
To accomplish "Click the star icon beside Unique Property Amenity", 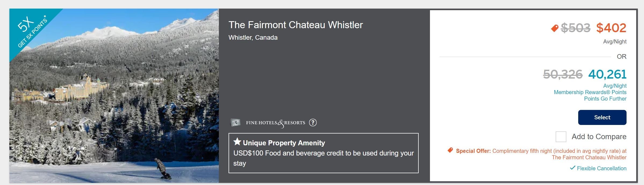I will click(x=237, y=142).
